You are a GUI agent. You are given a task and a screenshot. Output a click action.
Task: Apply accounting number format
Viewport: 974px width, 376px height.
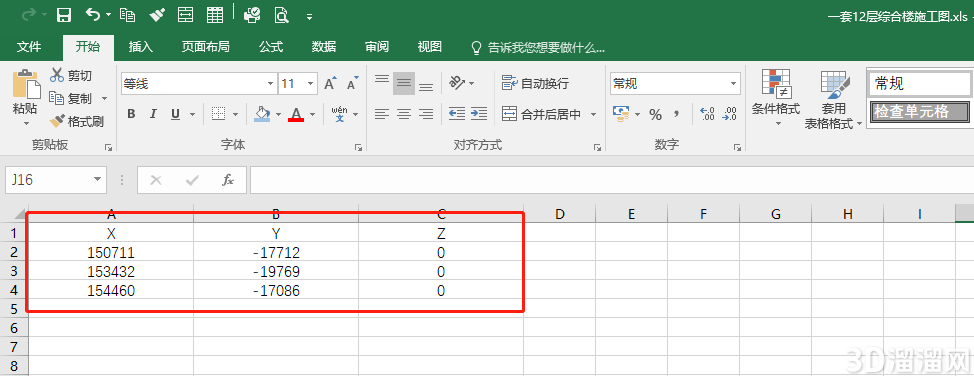click(621, 114)
